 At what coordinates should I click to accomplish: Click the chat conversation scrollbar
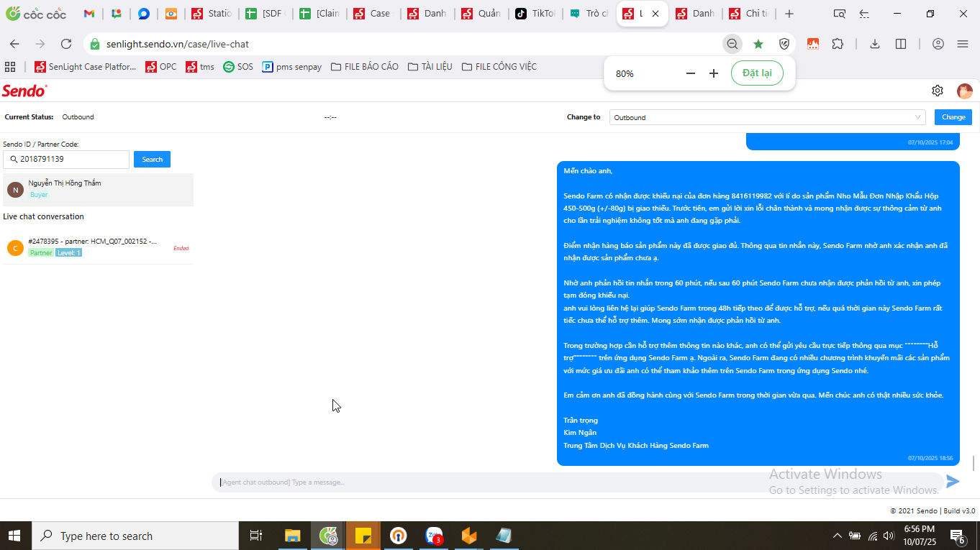[974, 463]
